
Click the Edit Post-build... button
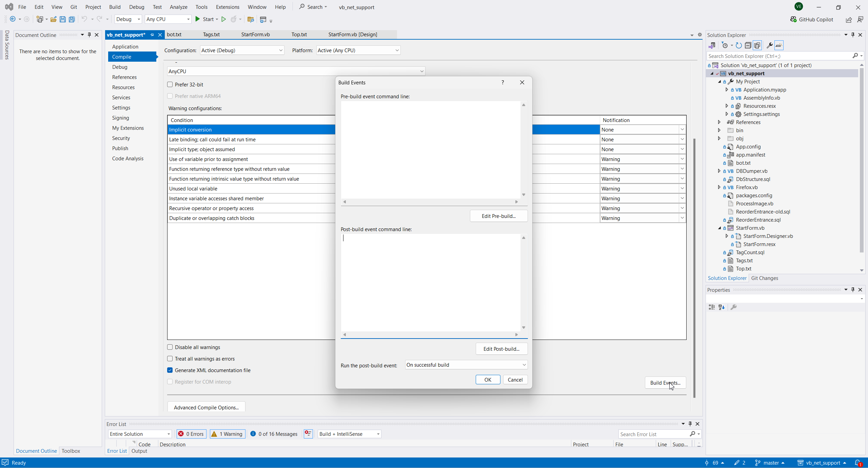tap(501, 349)
